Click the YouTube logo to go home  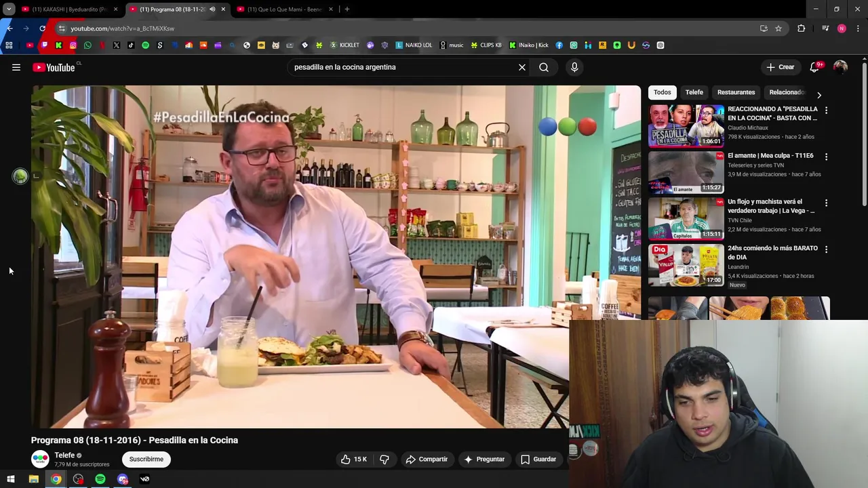54,67
